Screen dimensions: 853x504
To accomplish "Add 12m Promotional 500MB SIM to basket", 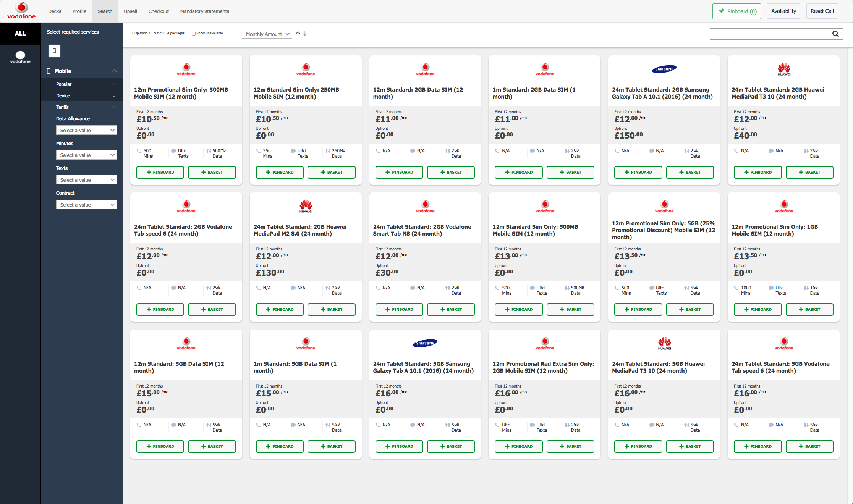I will (x=212, y=172).
